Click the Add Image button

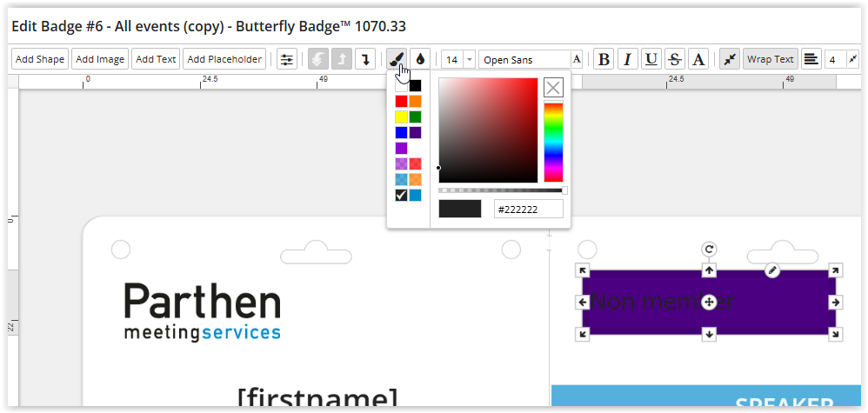point(100,59)
